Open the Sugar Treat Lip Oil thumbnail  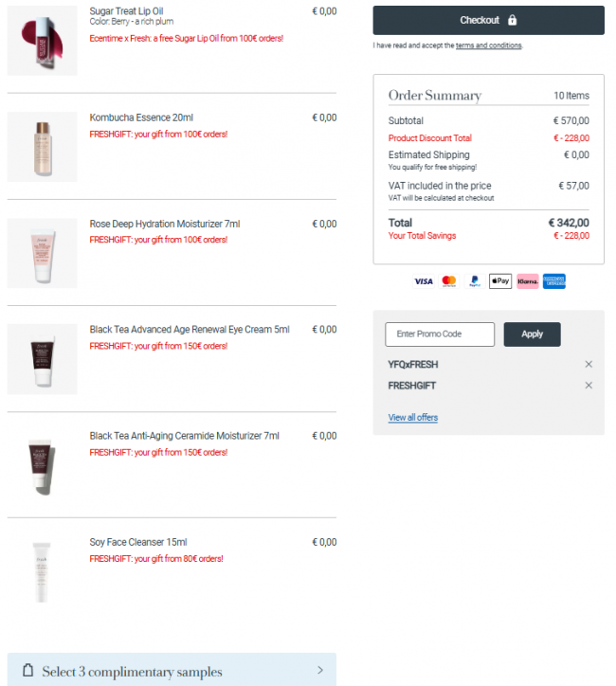(42, 41)
